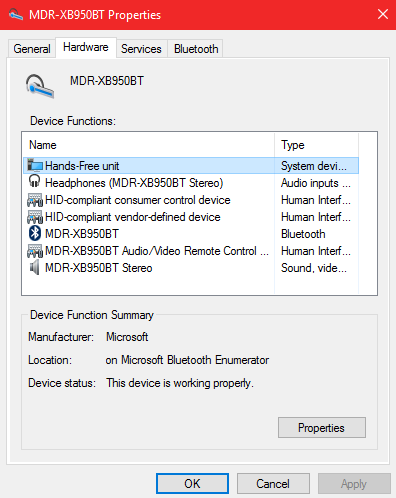The width and height of the screenshot is (396, 498).
Task: Click the headphones icon beside MDR-XB950BT Stereo
Action: (35, 182)
